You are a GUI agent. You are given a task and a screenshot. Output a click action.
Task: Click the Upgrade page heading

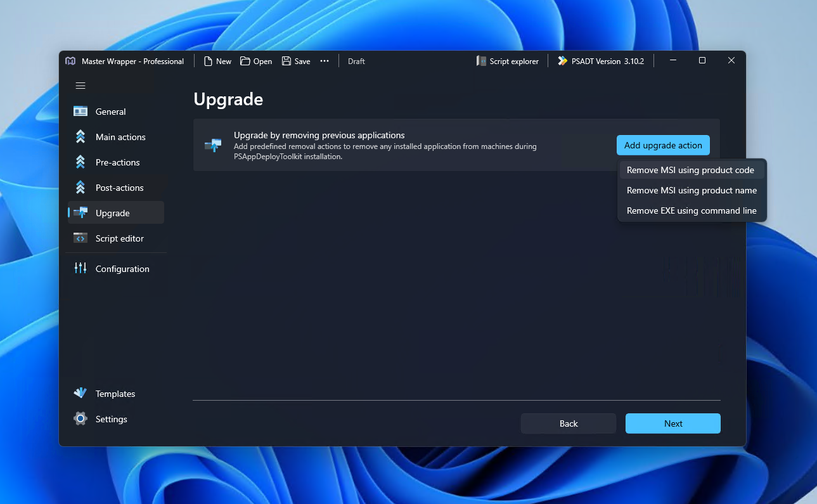228,99
